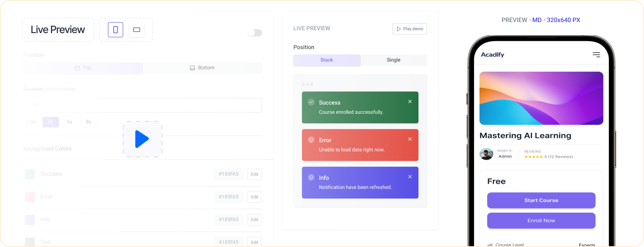The width and height of the screenshot is (644, 247).
Task: Edit the Text color
Action: coord(254,242)
